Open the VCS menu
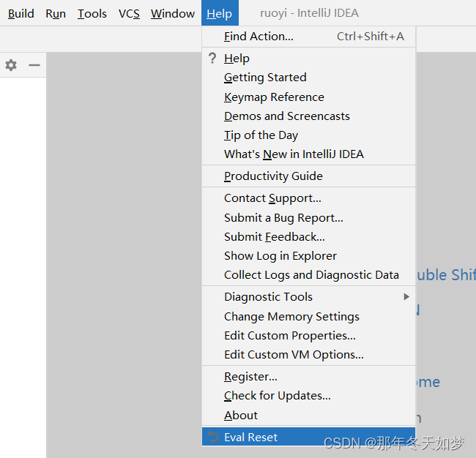 coord(129,13)
